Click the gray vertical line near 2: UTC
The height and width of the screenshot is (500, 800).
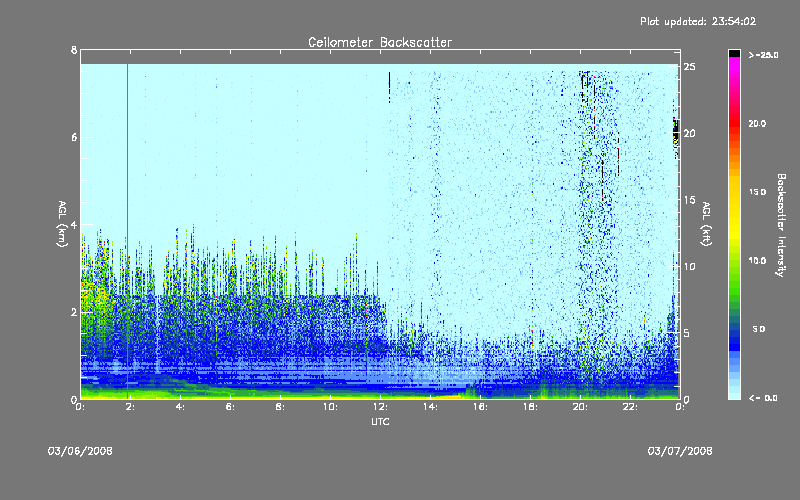tap(128, 231)
